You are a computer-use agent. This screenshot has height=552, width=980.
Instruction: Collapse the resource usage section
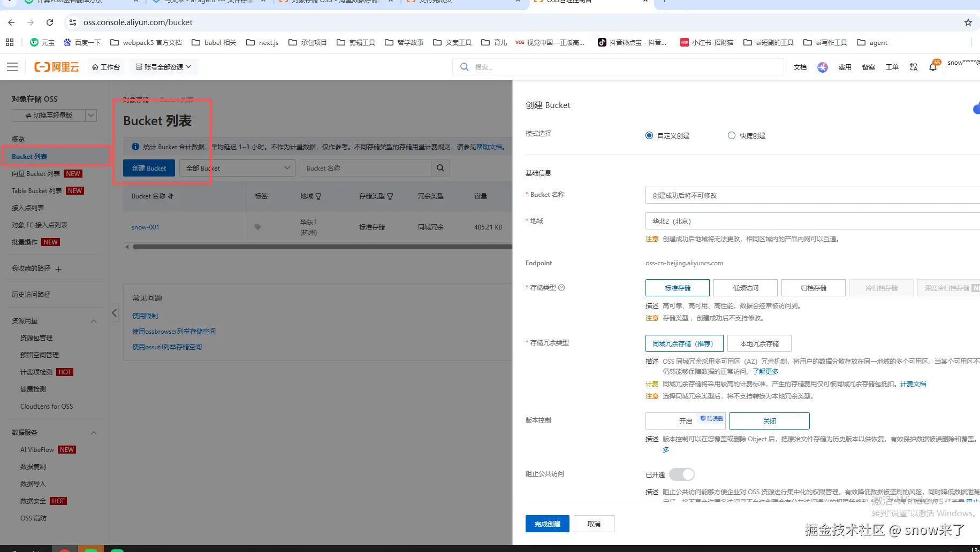click(x=94, y=321)
